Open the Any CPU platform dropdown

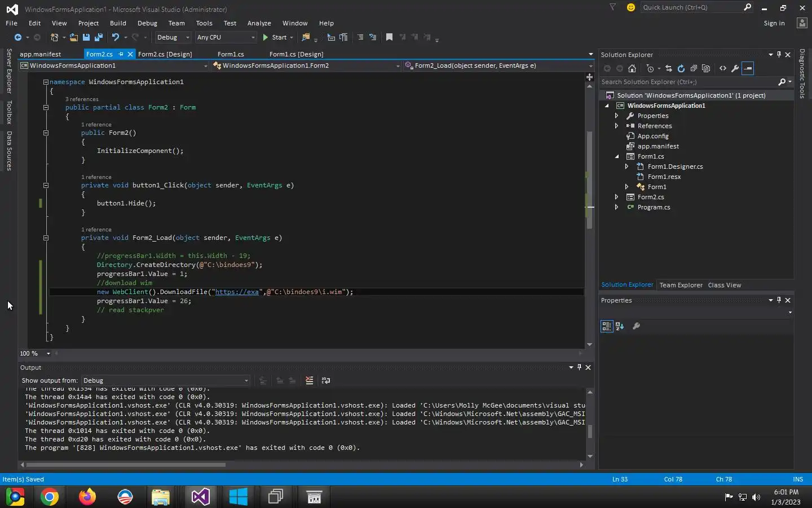[x=226, y=37]
